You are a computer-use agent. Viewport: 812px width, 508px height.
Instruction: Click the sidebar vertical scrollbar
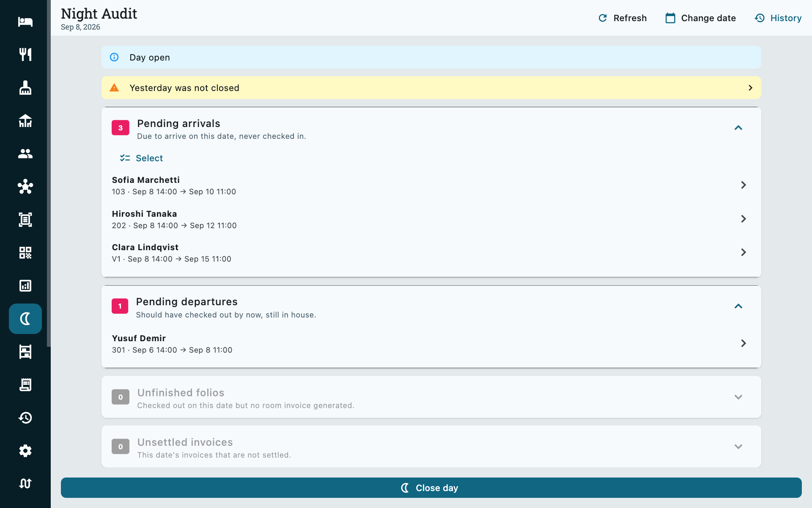[x=49, y=174]
